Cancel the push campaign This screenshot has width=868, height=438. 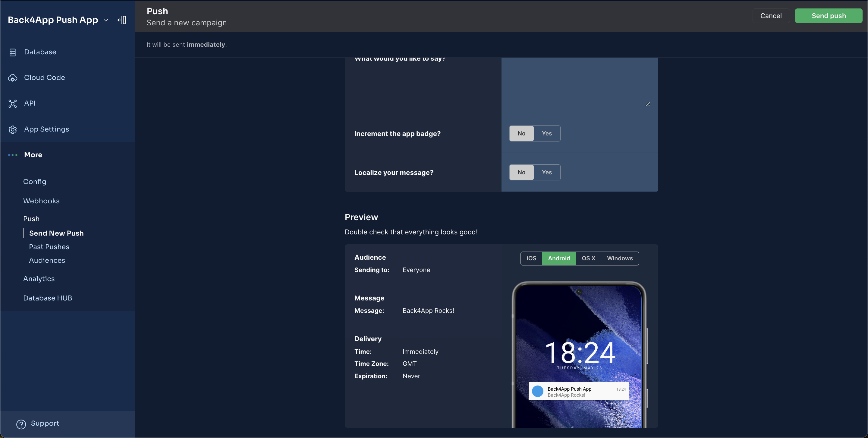pos(771,15)
